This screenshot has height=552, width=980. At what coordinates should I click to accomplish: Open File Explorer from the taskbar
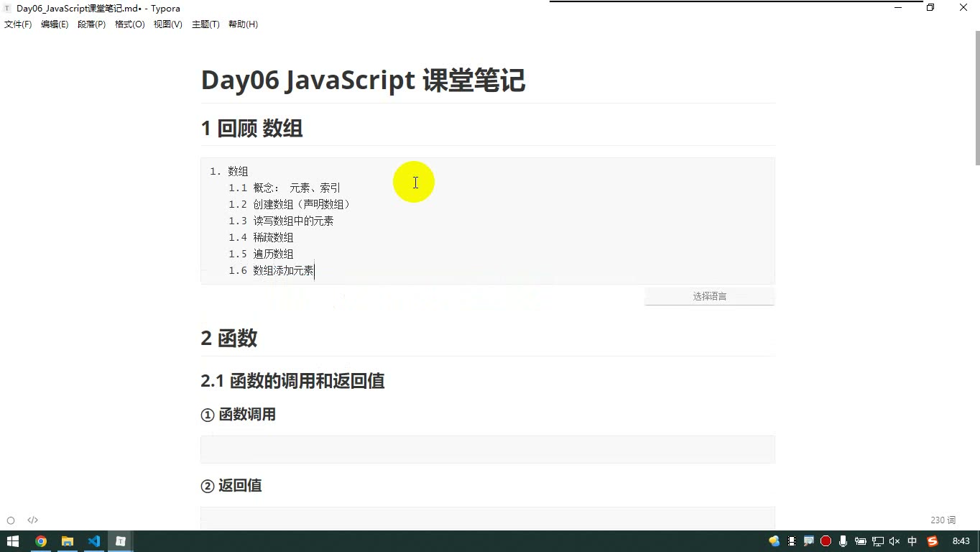pyautogui.click(x=68, y=541)
